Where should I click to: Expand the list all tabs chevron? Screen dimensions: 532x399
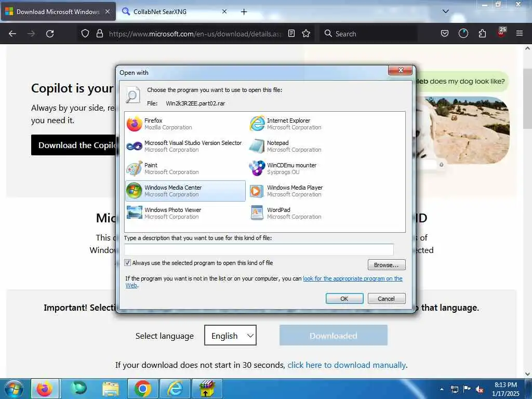pyautogui.click(x=445, y=11)
